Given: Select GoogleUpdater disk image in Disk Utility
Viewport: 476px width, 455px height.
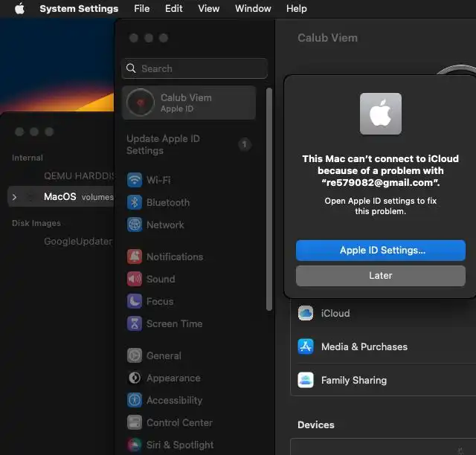Looking at the screenshot, I should pyautogui.click(x=78, y=242).
